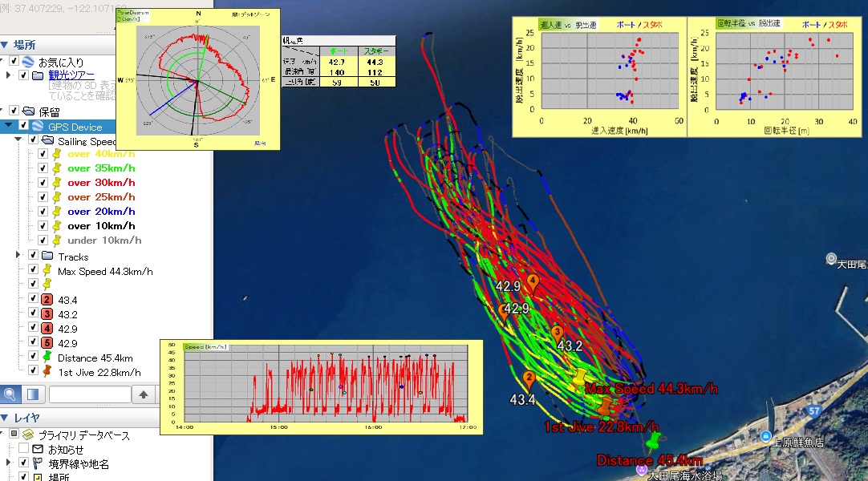868x481 pixels.
Task: Uncheck the お気に入り checkbox
Action: pyautogui.click(x=14, y=62)
